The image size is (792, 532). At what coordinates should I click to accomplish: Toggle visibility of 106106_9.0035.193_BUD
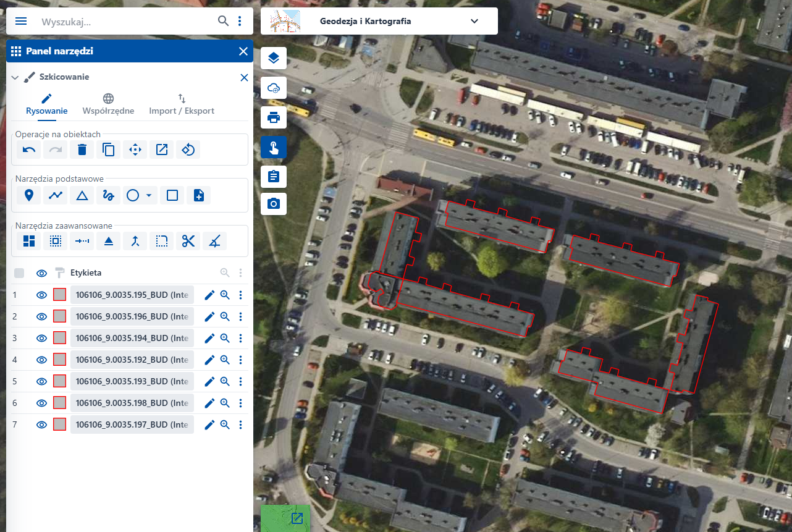pyautogui.click(x=41, y=382)
